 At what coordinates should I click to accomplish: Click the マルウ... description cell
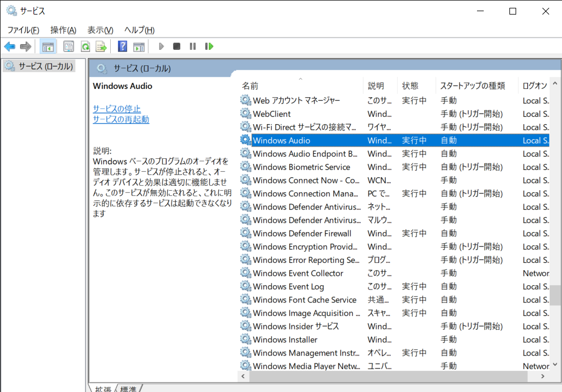(380, 220)
